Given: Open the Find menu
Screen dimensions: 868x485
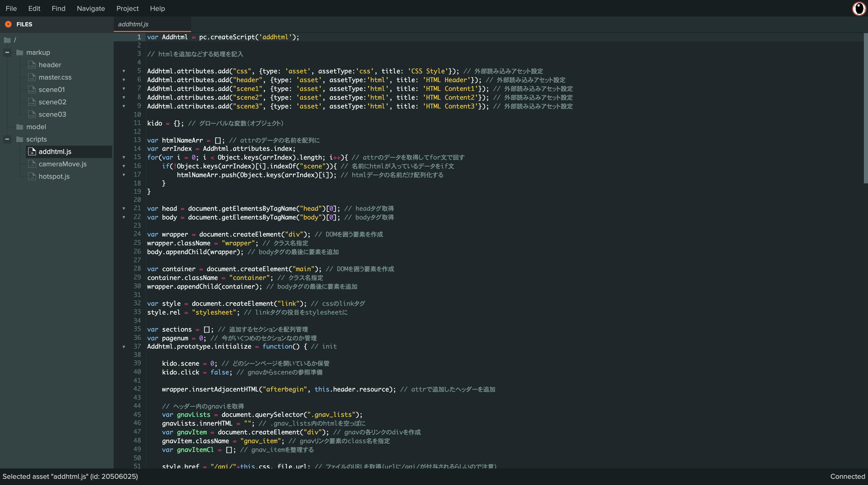Looking at the screenshot, I should pyautogui.click(x=58, y=9).
